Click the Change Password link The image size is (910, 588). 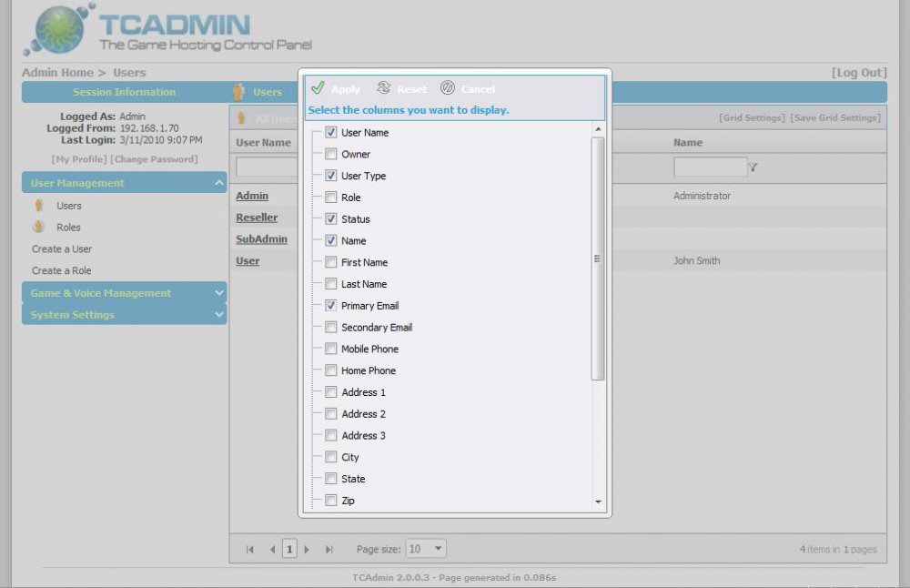click(154, 159)
